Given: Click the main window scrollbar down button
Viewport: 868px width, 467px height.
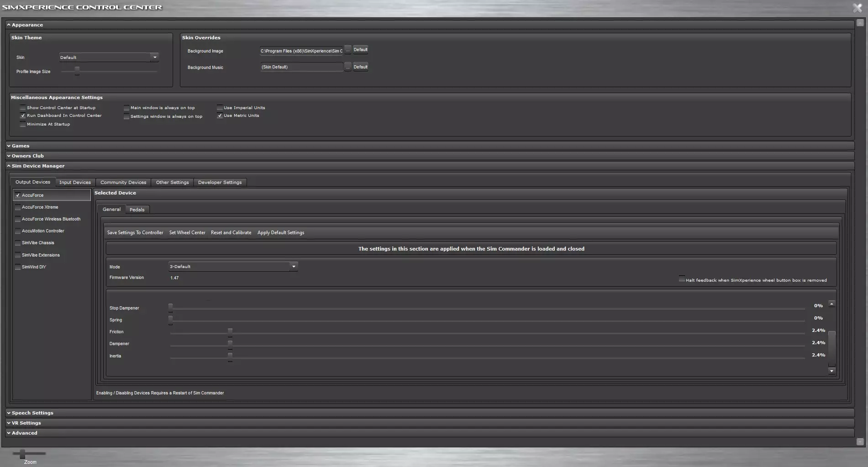Looking at the screenshot, I should click(x=860, y=441).
